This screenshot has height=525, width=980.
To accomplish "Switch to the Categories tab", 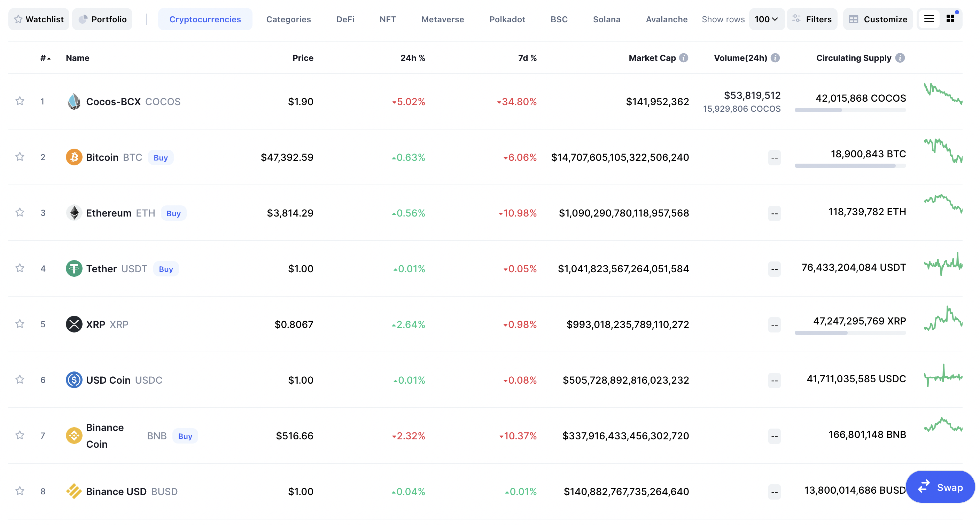I will point(288,19).
